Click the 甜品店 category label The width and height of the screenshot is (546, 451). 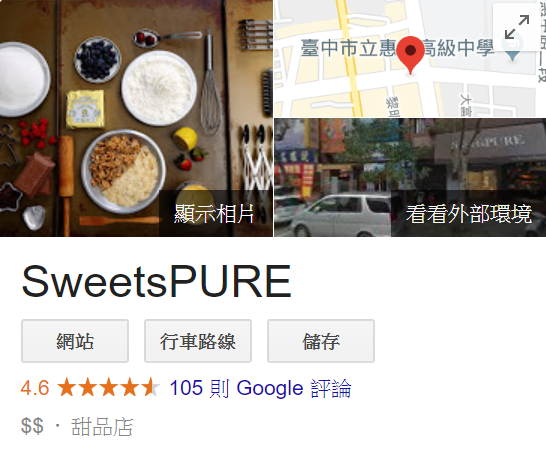[102, 427]
